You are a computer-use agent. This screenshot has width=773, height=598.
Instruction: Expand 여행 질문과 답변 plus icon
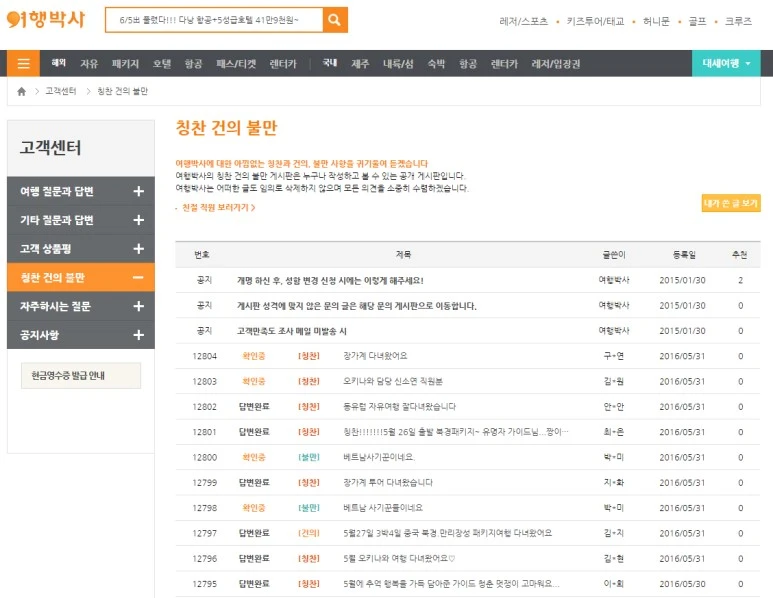point(139,191)
